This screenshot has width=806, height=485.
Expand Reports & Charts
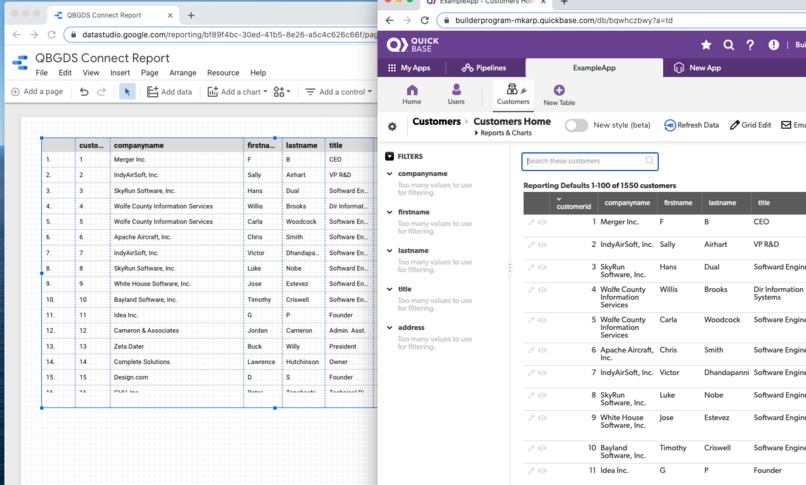pyautogui.click(x=503, y=133)
